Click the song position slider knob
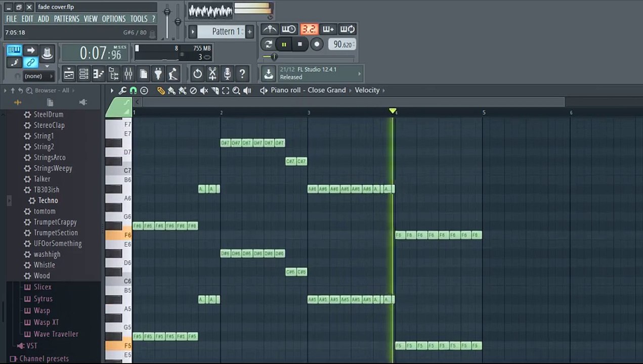 click(274, 57)
